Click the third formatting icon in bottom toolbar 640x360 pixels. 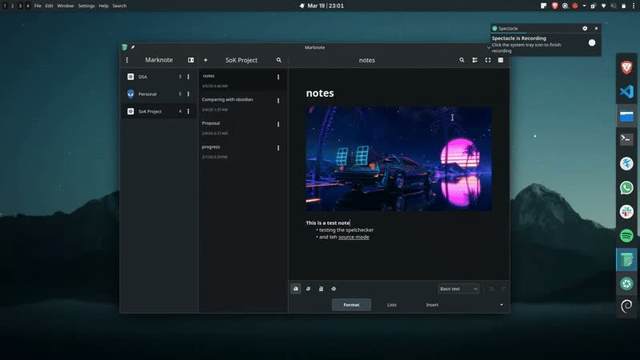tap(321, 289)
